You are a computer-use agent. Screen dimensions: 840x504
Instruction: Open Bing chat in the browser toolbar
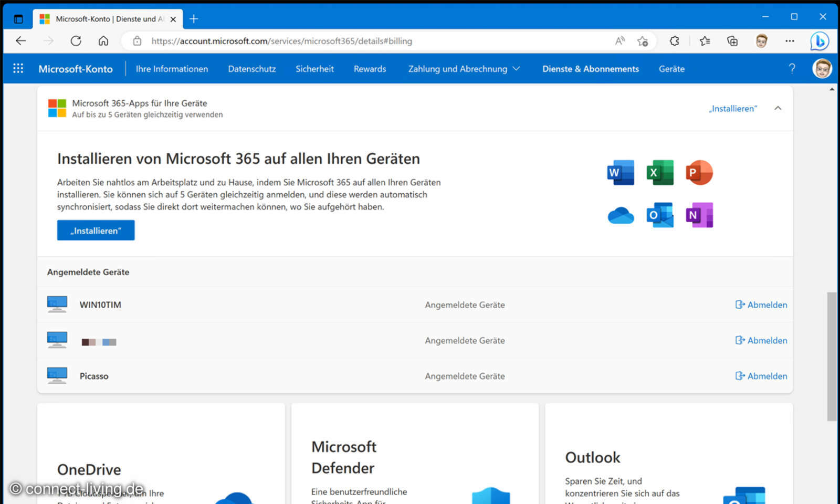(x=820, y=41)
